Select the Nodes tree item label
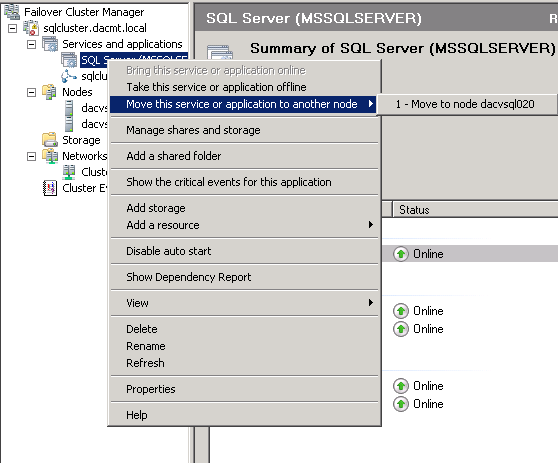Image resolution: width=558 pixels, height=463 pixels. (77, 92)
